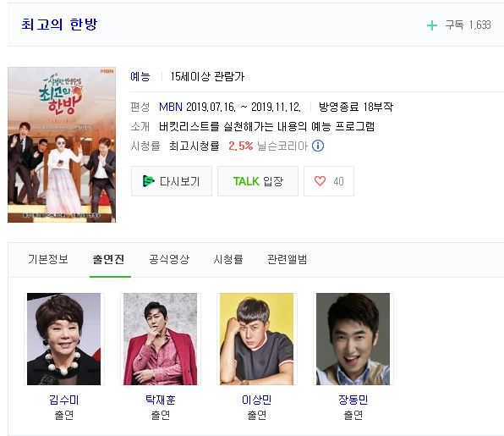Open the 시청률 tab
The width and height of the screenshot is (504, 436).
228,259
